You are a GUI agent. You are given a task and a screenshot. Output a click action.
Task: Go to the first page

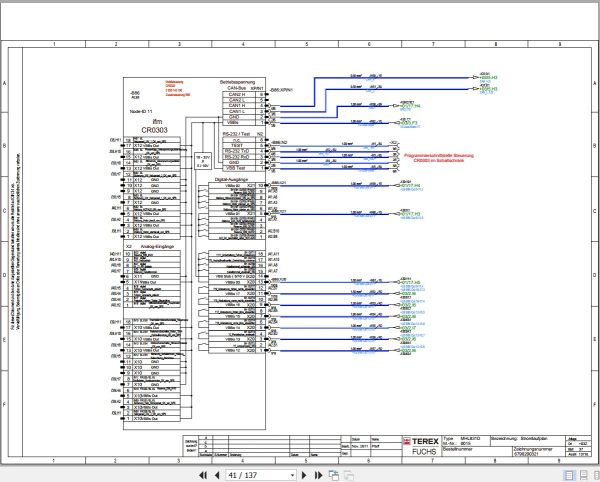click(x=203, y=475)
